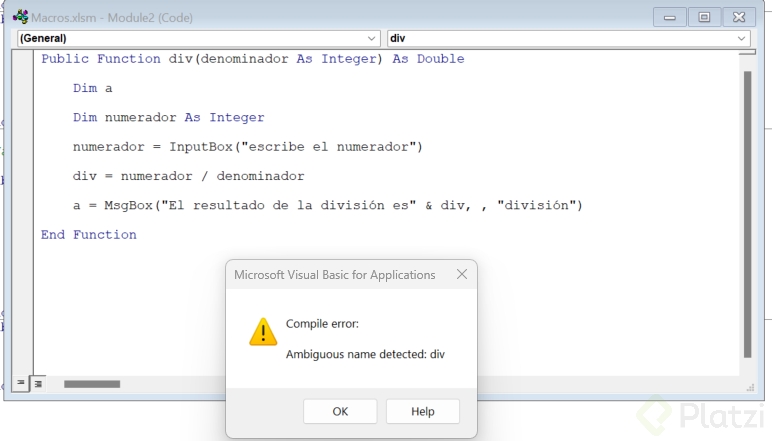The height and width of the screenshot is (441, 772).
Task: Switch to Full Module View button
Action: [x=38, y=383]
